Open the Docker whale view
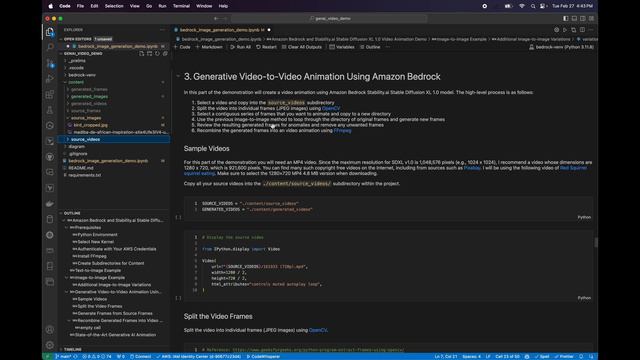 pos(50,204)
